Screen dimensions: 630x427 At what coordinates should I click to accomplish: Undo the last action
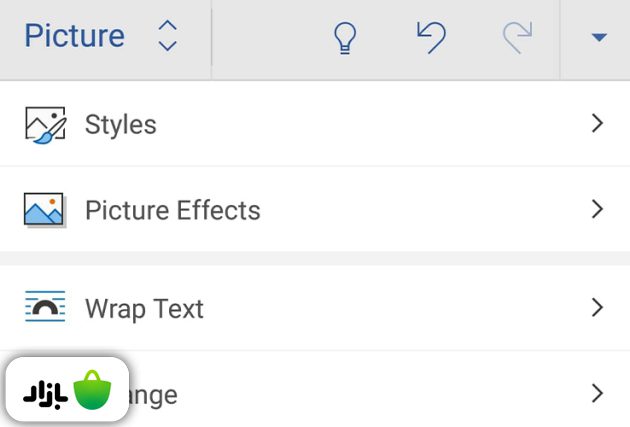(430, 37)
